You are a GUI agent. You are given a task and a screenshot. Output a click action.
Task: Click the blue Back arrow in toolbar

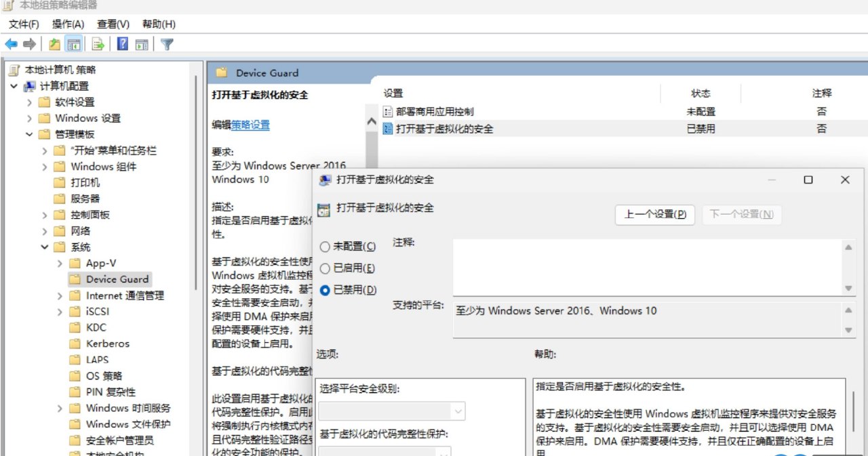click(11, 45)
